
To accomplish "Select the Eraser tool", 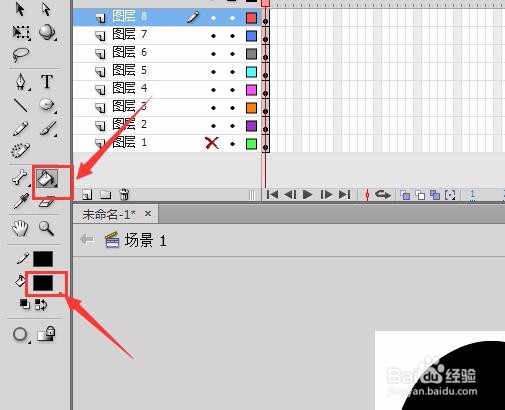I will tap(46, 202).
